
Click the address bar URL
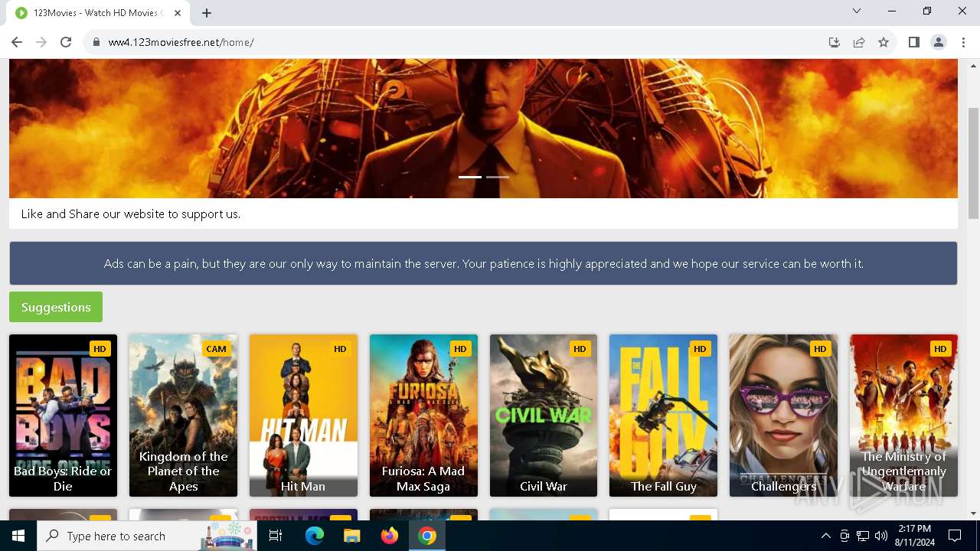pyautogui.click(x=181, y=42)
